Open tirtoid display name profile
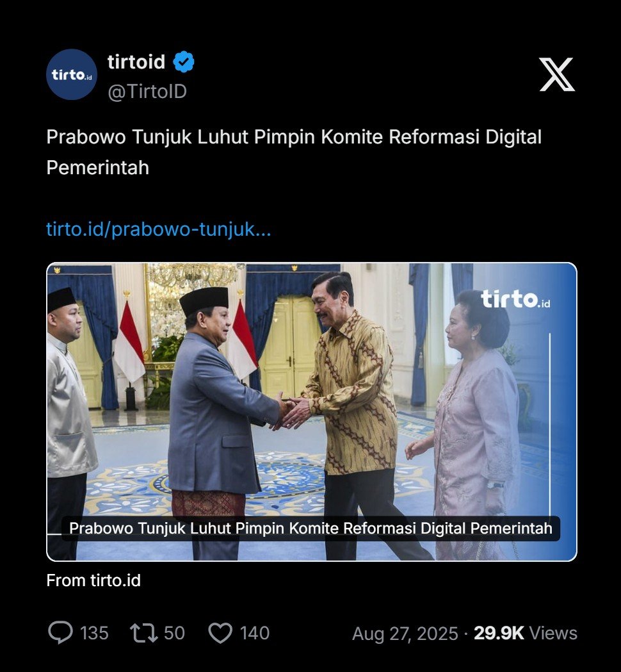The image size is (621, 672). (136, 61)
